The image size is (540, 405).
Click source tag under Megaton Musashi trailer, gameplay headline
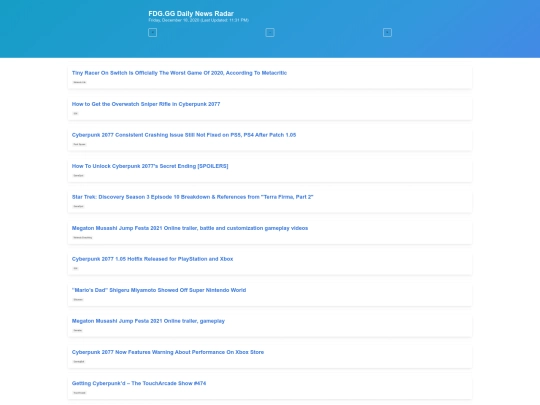[77, 330]
